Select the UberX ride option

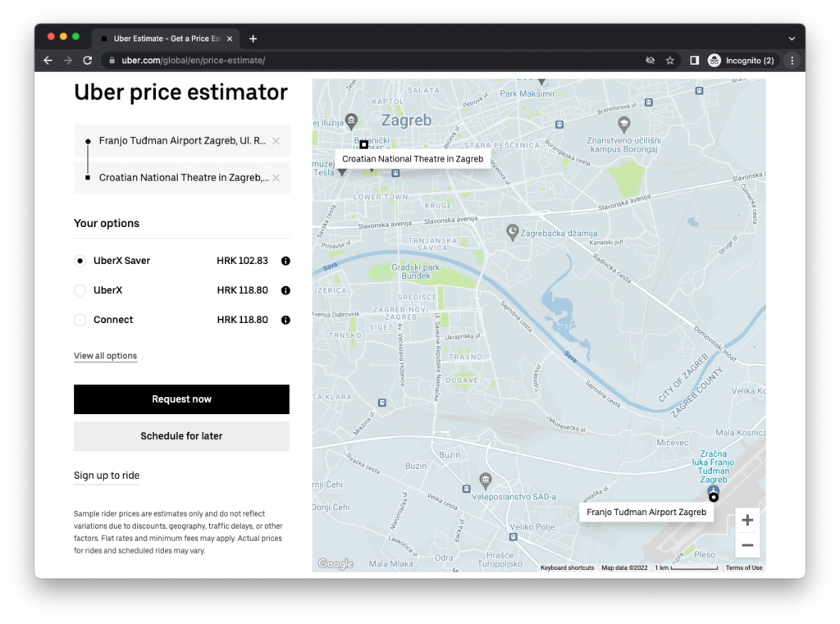[80, 290]
